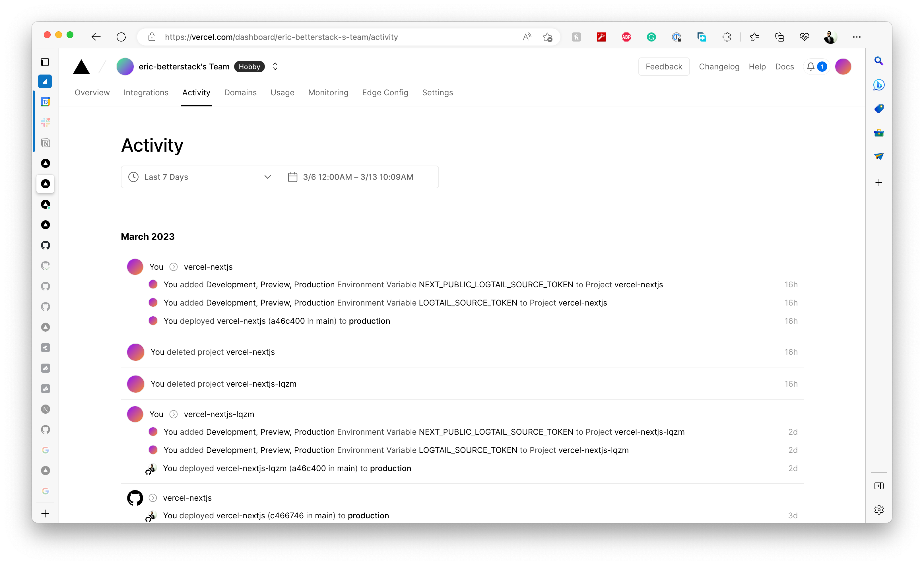Open the Changelog link
This screenshot has width=924, height=565.
click(x=719, y=67)
